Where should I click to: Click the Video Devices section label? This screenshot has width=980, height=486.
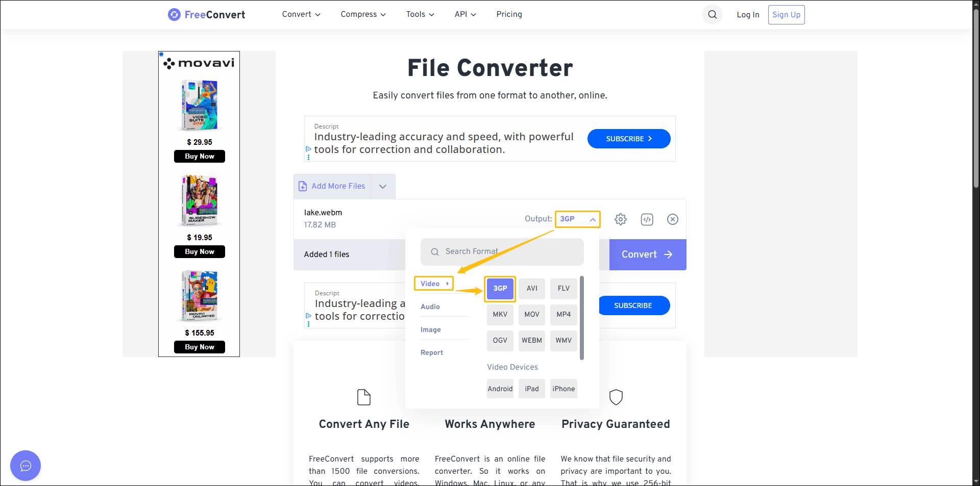[512, 367]
